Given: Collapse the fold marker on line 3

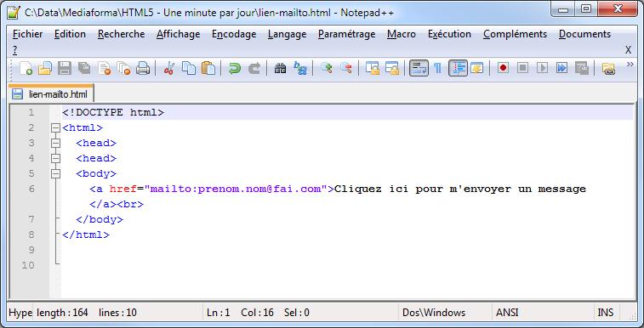Looking at the screenshot, I should (55, 143).
